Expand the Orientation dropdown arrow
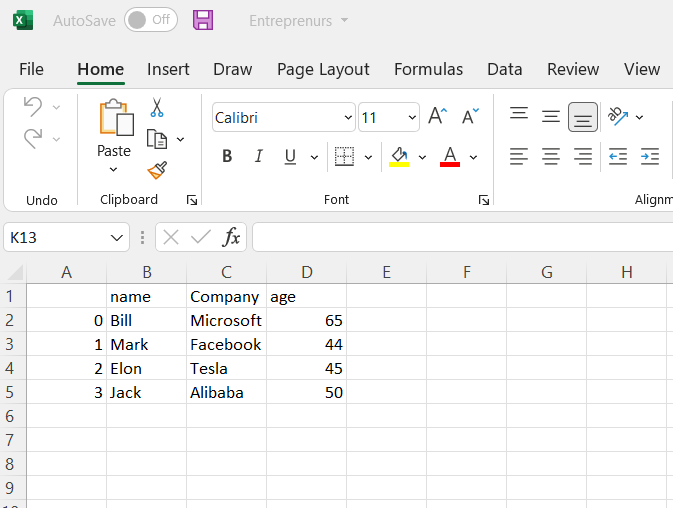Image resolution: width=673 pixels, height=508 pixels. point(640,117)
